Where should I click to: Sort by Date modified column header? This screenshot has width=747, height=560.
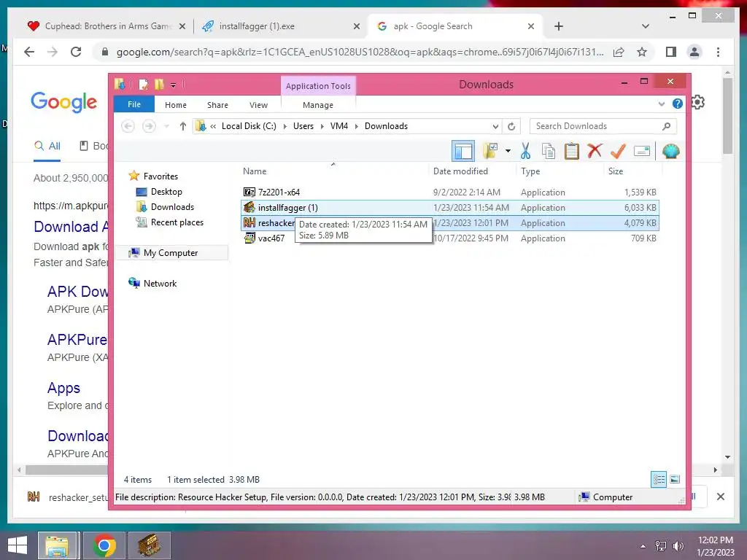pos(460,171)
